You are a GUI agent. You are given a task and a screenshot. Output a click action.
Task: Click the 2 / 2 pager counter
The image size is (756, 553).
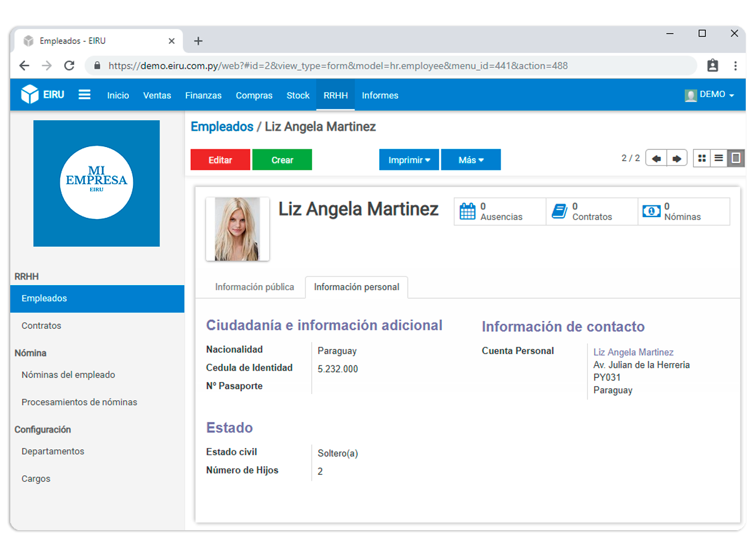[x=631, y=158]
